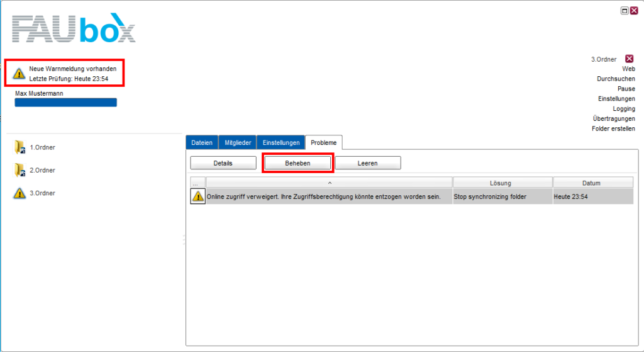Open the Einstellungen tab

pyautogui.click(x=280, y=143)
